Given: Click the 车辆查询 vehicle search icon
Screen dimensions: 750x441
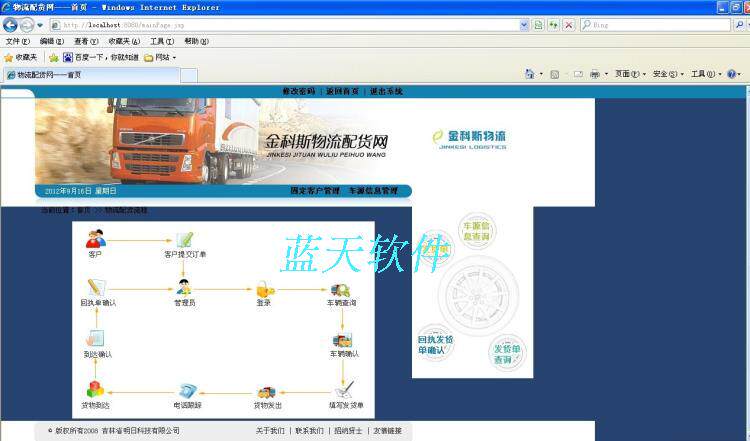Looking at the screenshot, I should click(x=341, y=290).
